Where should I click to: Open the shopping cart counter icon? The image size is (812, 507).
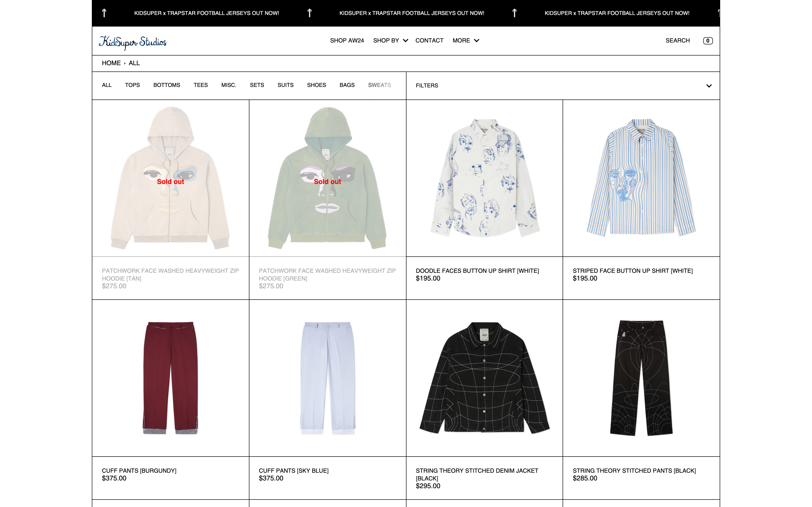708,41
